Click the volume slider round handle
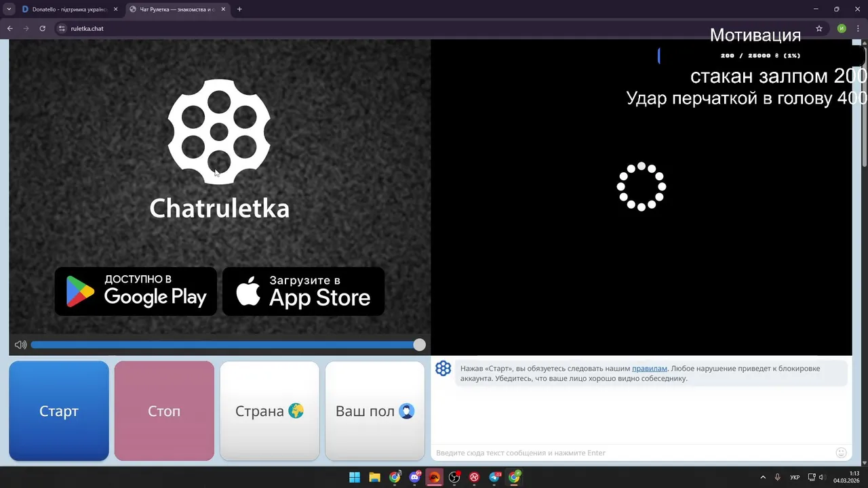 pyautogui.click(x=419, y=345)
